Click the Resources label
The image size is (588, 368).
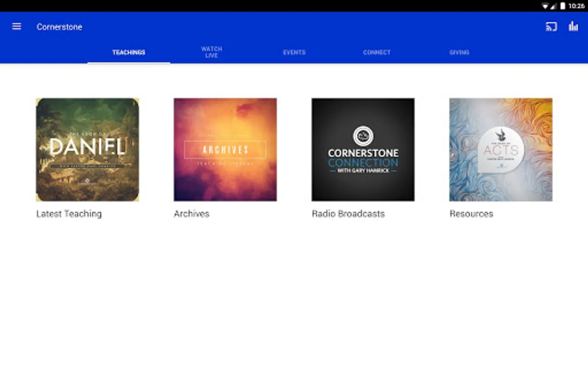[x=471, y=214]
